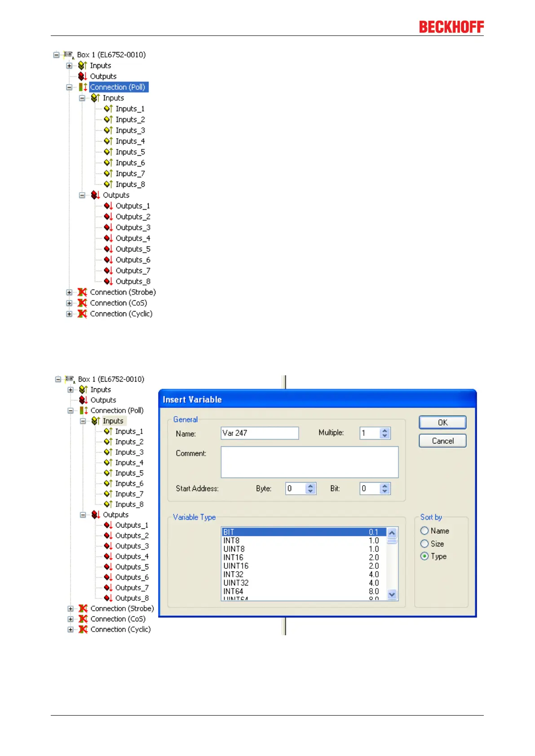Screen dimensions: 535x756
Task: Click the highlighted Inputs folder icon in lower tree
Action: [x=96, y=421]
